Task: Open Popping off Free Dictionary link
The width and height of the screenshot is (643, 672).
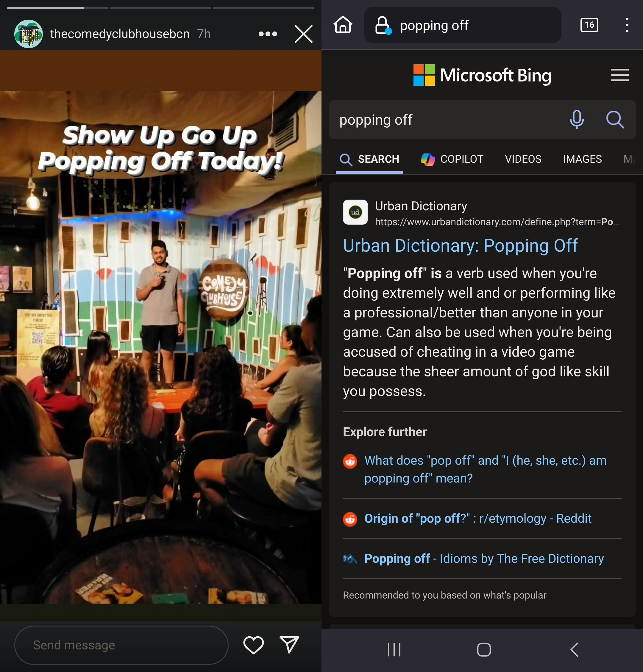Action: (484, 559)
